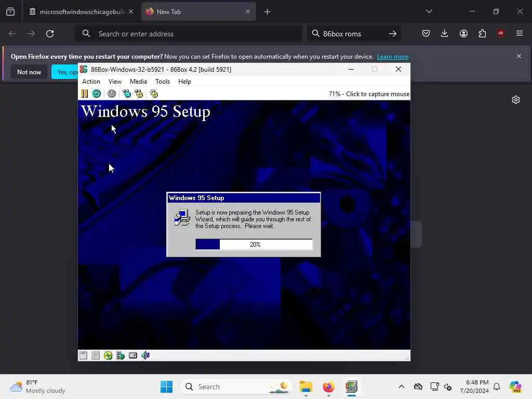Open New Tab personalize gear icon
Screen dimensions: 532x399
point(516,100)
